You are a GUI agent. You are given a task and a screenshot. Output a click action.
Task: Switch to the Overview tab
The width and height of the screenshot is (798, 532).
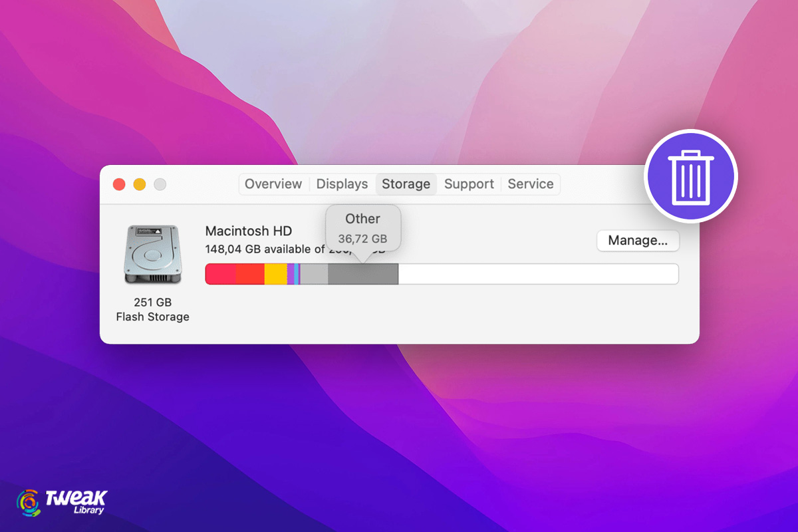click(x=273, y=184)
